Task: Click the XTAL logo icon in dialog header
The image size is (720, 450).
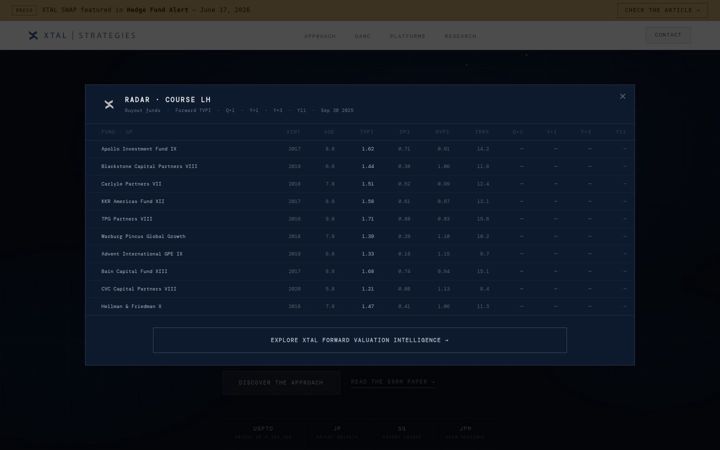Action: coord(109,105)
